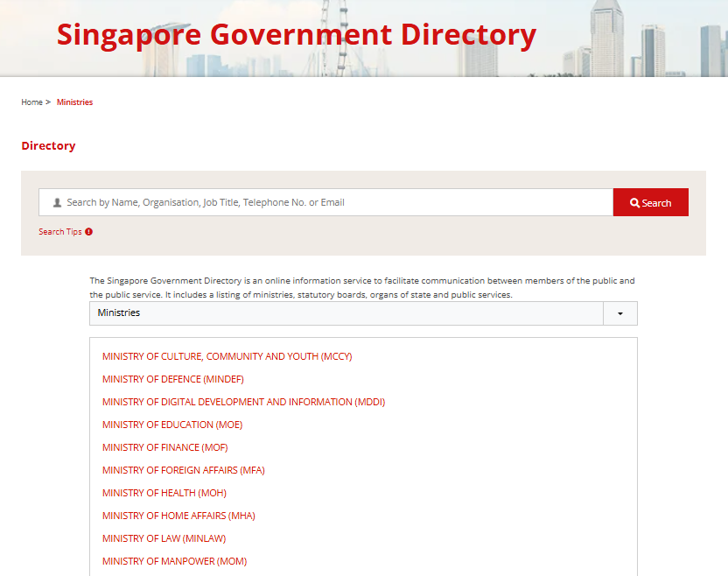Click the Ministries breadcrumb link

[74, 102]
